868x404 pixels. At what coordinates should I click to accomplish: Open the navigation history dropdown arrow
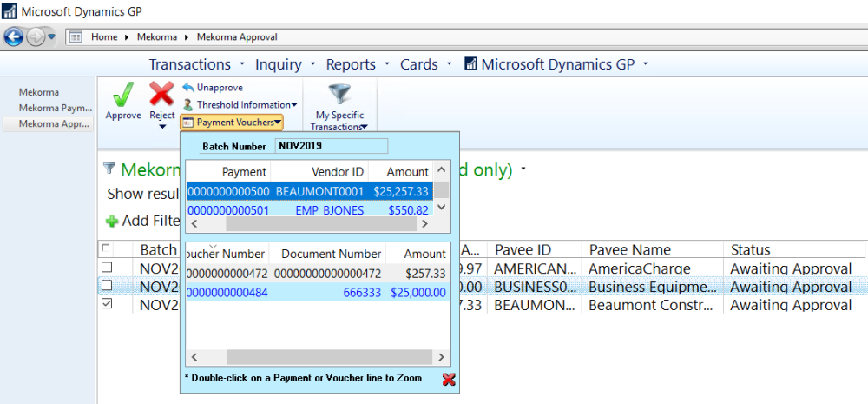tap(51, 36)
